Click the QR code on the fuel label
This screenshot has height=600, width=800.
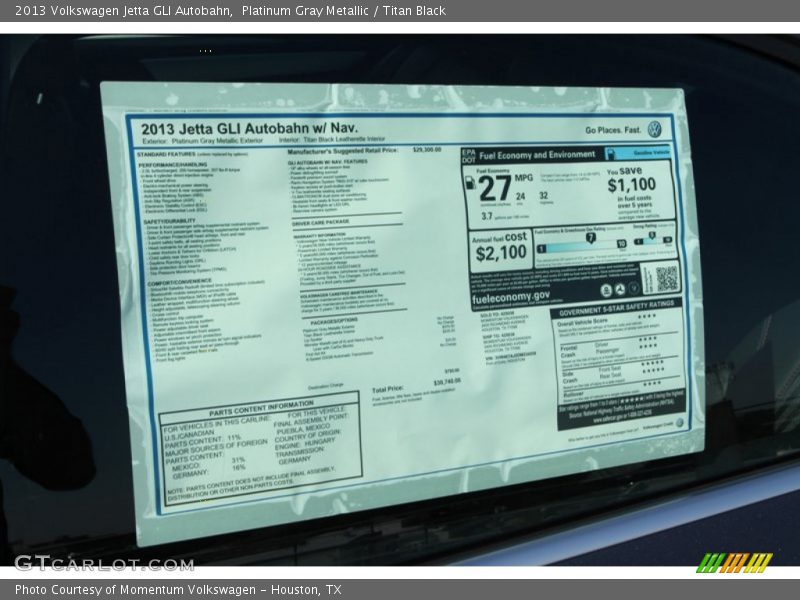click(x=666, y=279)
